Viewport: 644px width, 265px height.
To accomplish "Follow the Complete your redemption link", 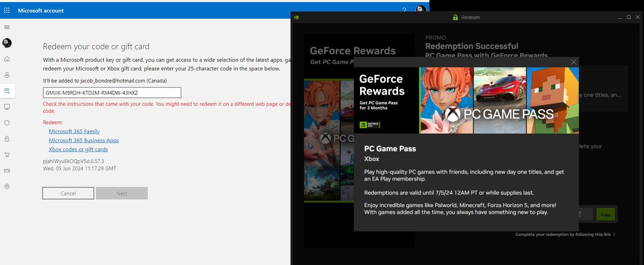I will coord(565,234).
